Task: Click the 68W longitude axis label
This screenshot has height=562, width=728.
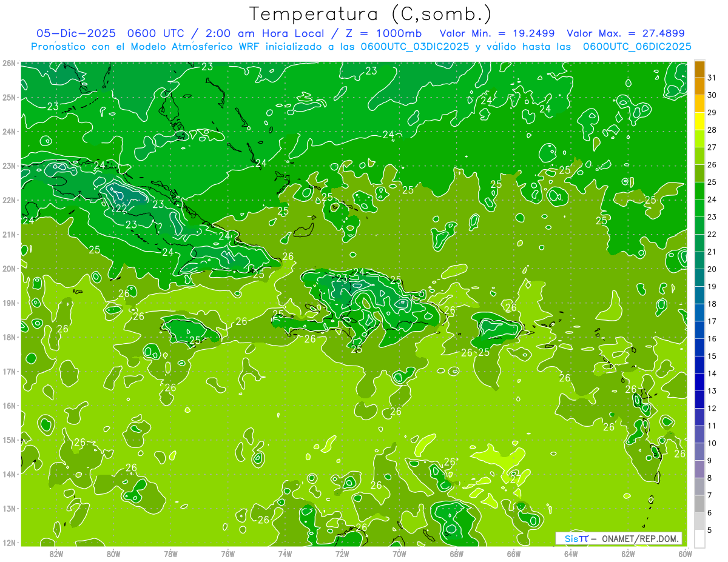Action: tap(457, 554)
